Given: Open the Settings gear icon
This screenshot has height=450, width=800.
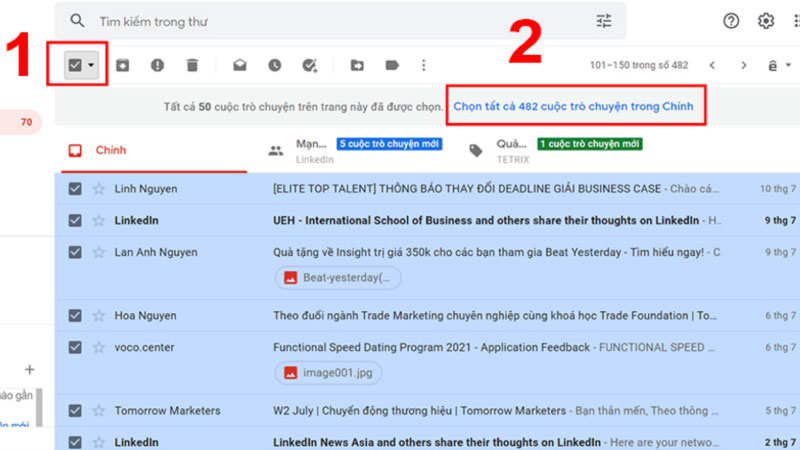Looking at the screenshot, I should coord(766,21).
